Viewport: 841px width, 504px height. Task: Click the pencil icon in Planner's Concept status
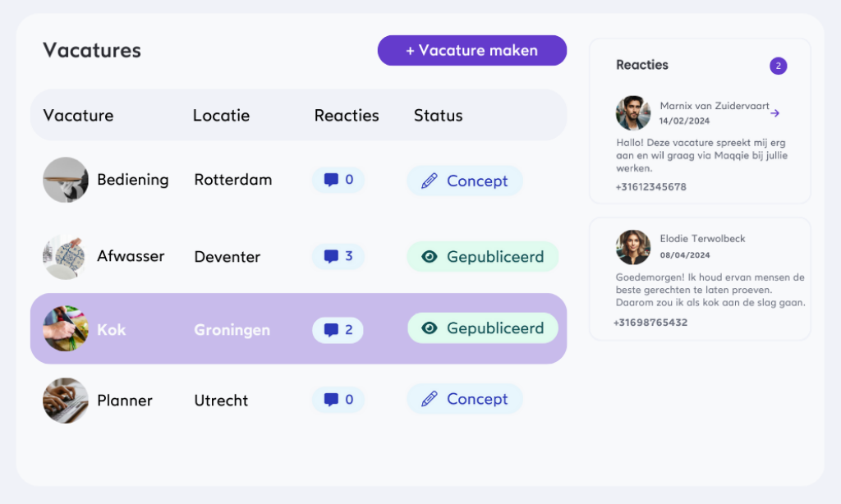point(429,399)
